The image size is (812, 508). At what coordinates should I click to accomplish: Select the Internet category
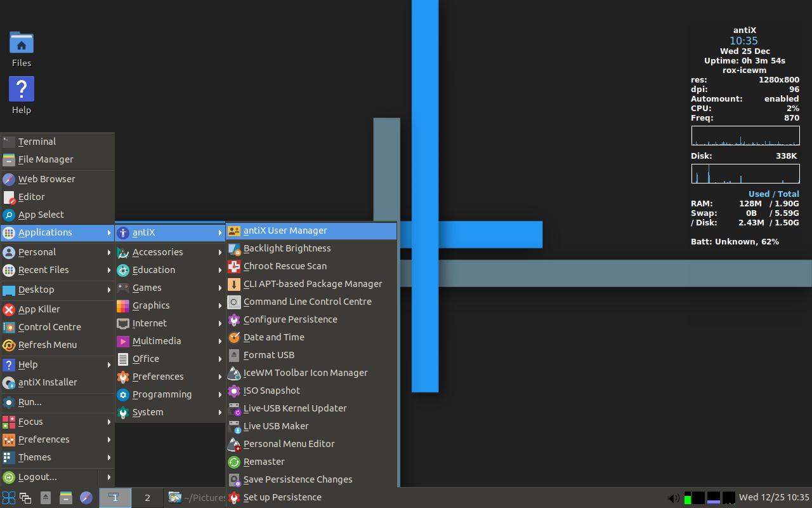170,323
